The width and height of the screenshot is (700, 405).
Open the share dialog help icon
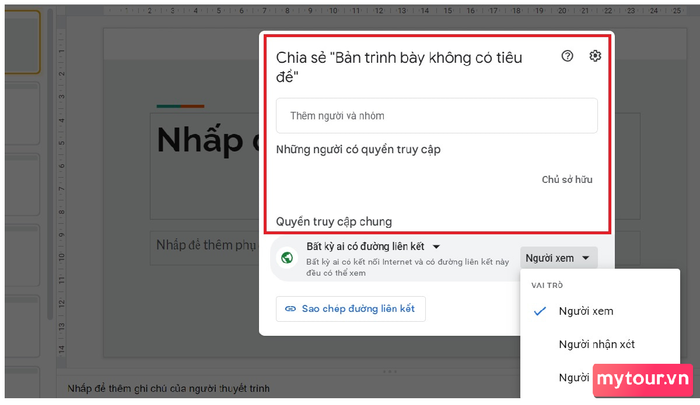pos(567,56)
